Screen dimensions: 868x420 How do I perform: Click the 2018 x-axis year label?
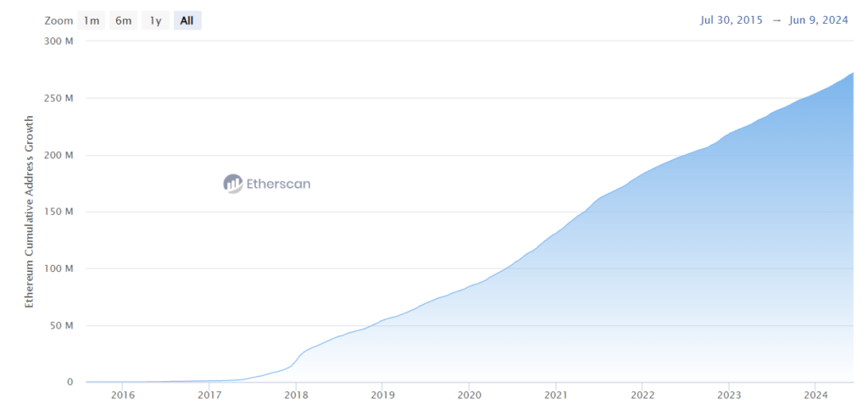296,395
